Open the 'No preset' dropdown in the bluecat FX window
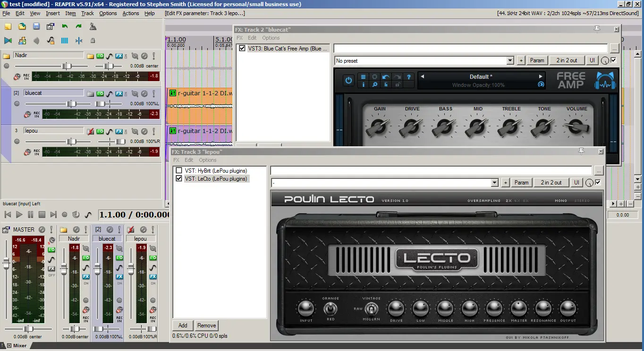This screenshot has width=644, height=351. coord(510,60)
